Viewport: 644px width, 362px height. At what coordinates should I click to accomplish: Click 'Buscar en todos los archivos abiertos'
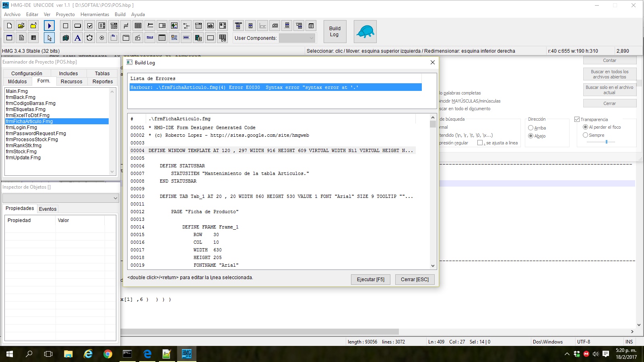(609, 74)
